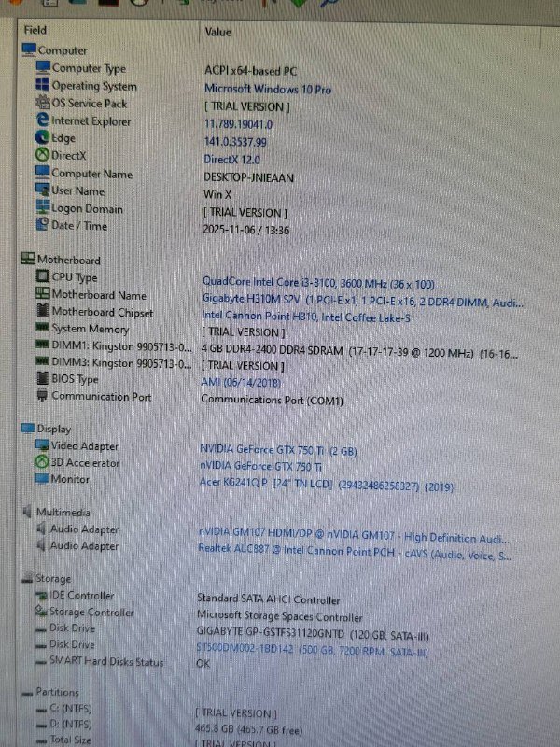This screenshot has height=747, width=560.
Task: Click the CPU Type chip icon
Action: pyautogui.click(x=43, y=275)
